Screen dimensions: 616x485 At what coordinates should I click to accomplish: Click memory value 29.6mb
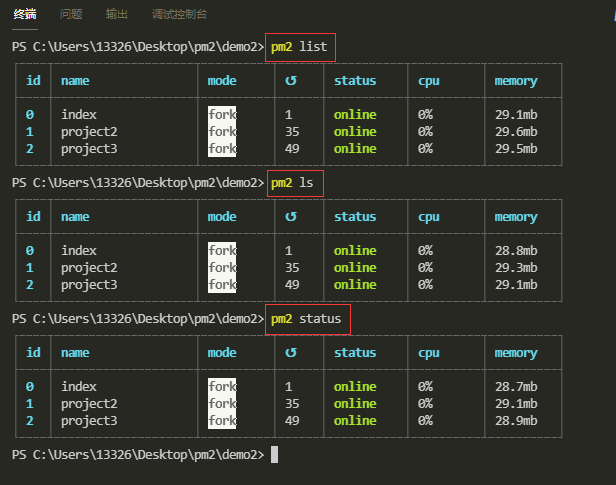[x=516, y=132]
